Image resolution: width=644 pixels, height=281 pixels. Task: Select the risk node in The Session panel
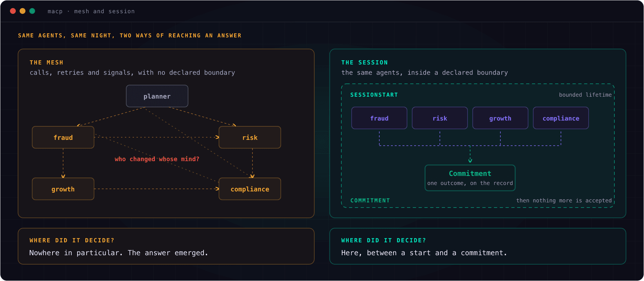click(x=440, y=118)
